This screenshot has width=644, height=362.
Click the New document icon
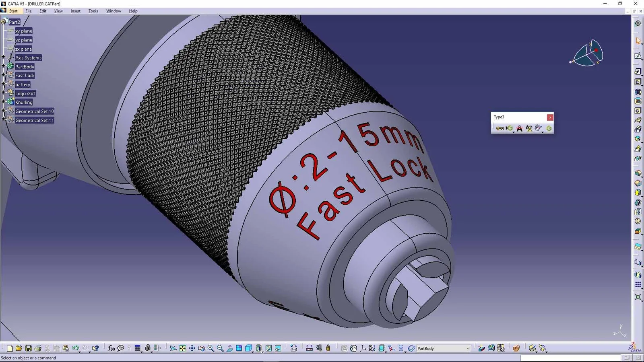coord(10,348)
